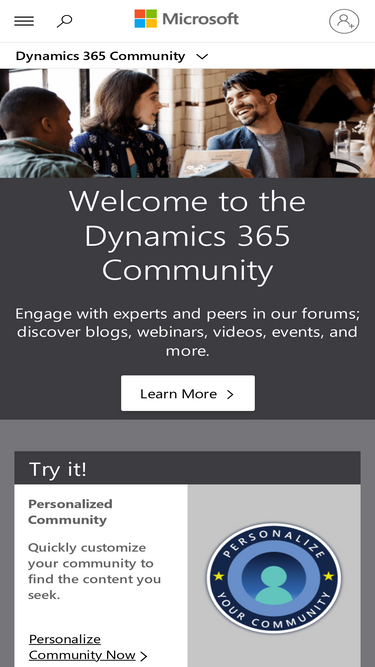The width and height of the screenshot is (375, 667).
Task: Click the 'Try it!' section header
Action: 188,468
